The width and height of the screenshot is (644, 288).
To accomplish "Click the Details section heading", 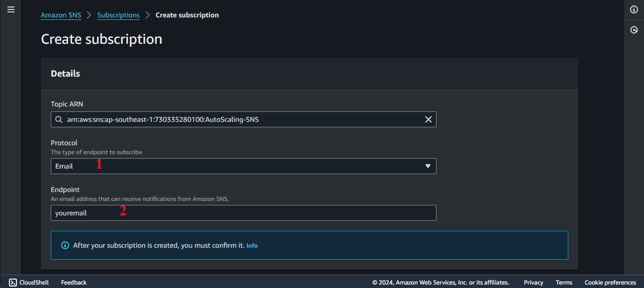I will [65, 74].
